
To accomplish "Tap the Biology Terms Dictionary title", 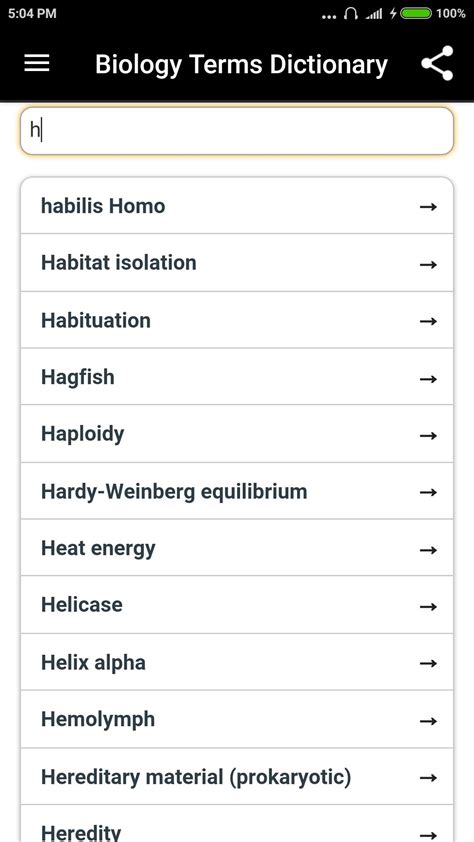I will click(x=241, y=64).
